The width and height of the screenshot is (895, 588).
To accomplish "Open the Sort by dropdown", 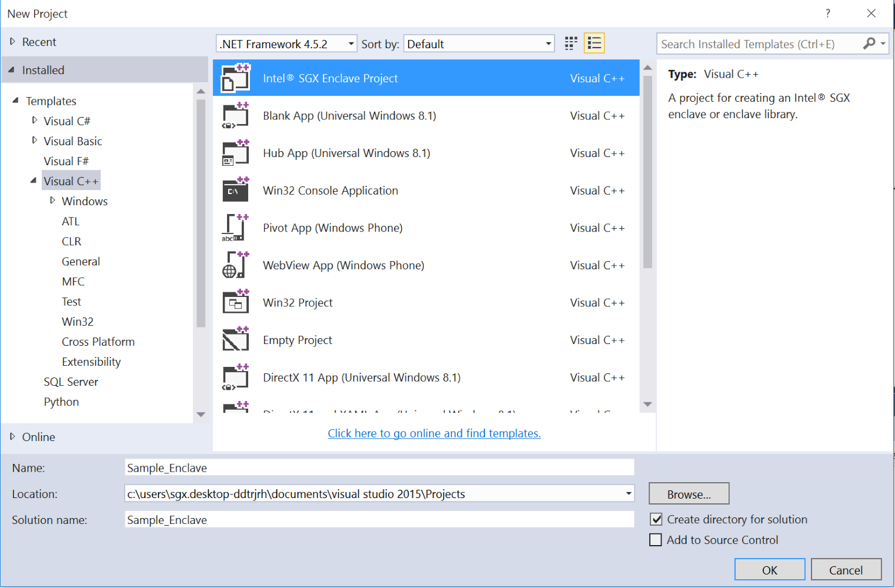I will (479, 44).
